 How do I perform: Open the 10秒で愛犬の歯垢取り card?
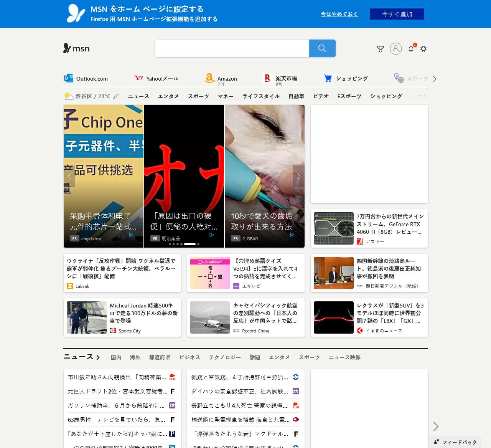265,176
